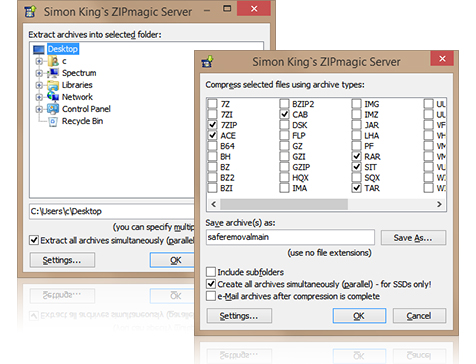
Task: Uncheck the TAR archive type
Action: point(357,188)
